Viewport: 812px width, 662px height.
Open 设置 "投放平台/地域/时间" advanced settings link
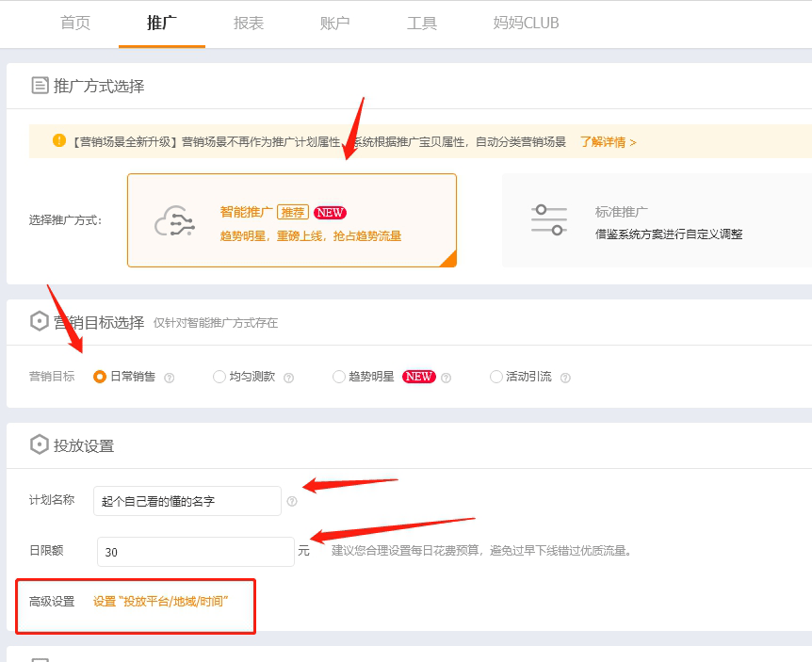tap(161, 601)
